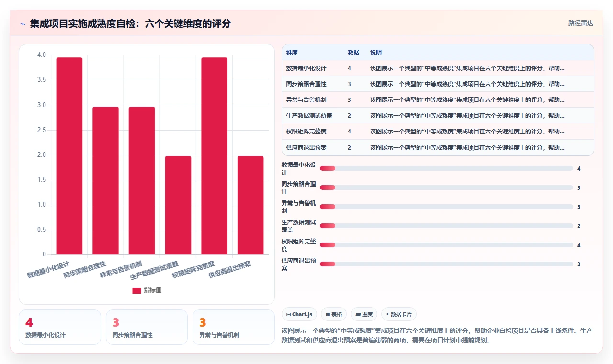613x364 pixels.
Task: Click the 表格 tag chip
Action: point(334,314)
